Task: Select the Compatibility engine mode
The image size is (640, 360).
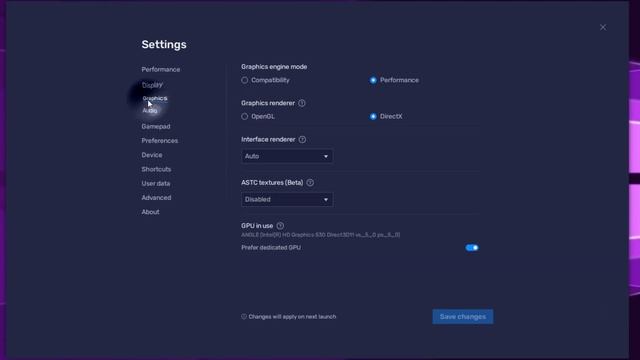Action: click(x=266, y=80)
